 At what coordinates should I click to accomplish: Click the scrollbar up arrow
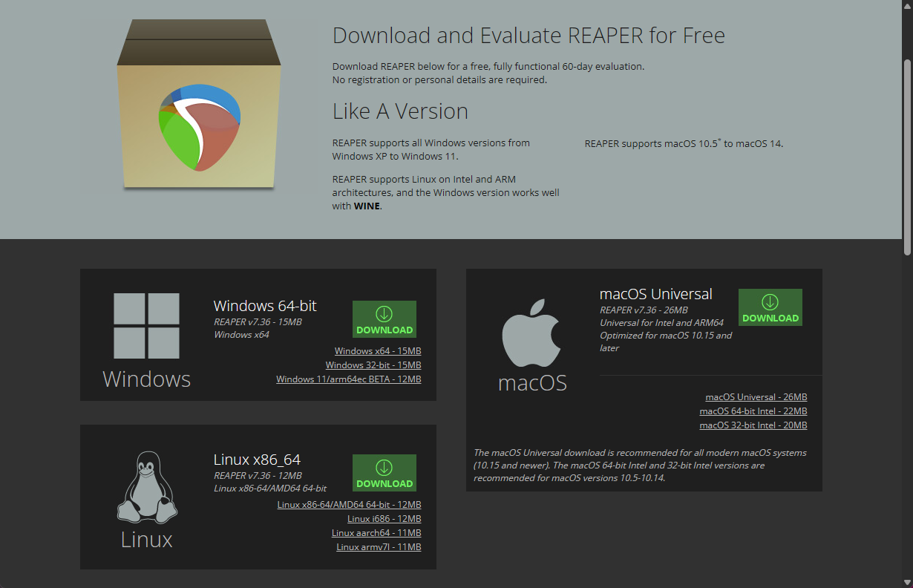[907, 5]
